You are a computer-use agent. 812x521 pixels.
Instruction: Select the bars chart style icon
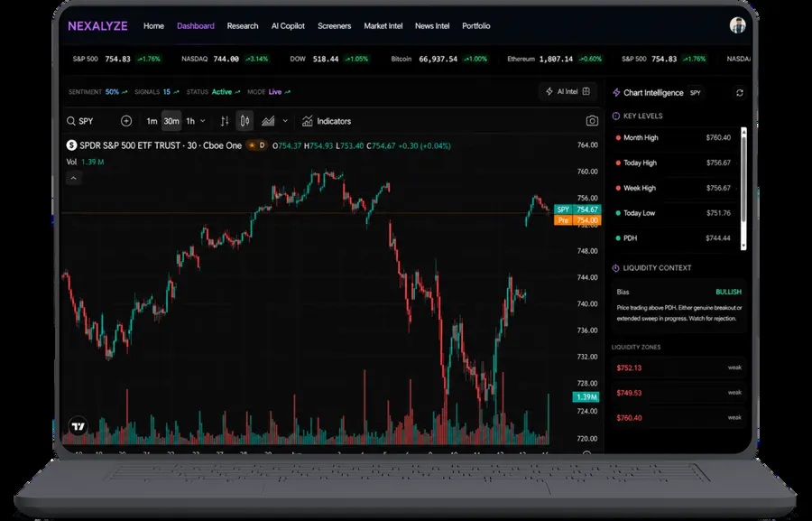225,121
